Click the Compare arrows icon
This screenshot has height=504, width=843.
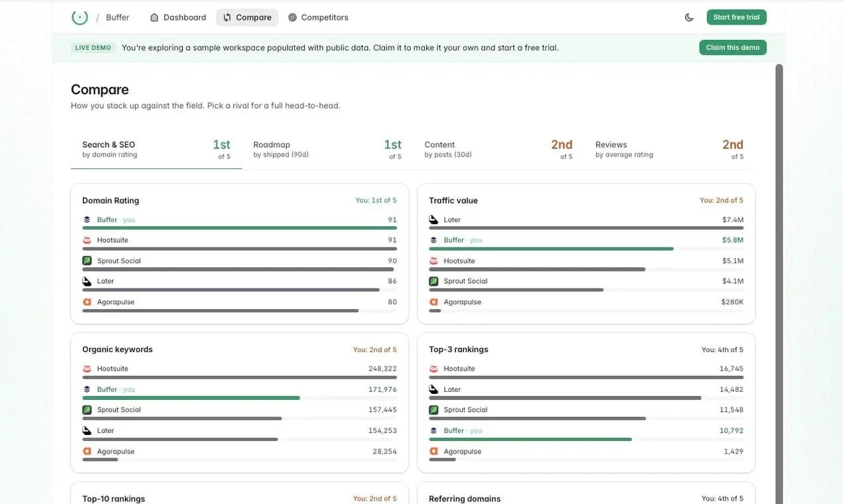point(227,17)
